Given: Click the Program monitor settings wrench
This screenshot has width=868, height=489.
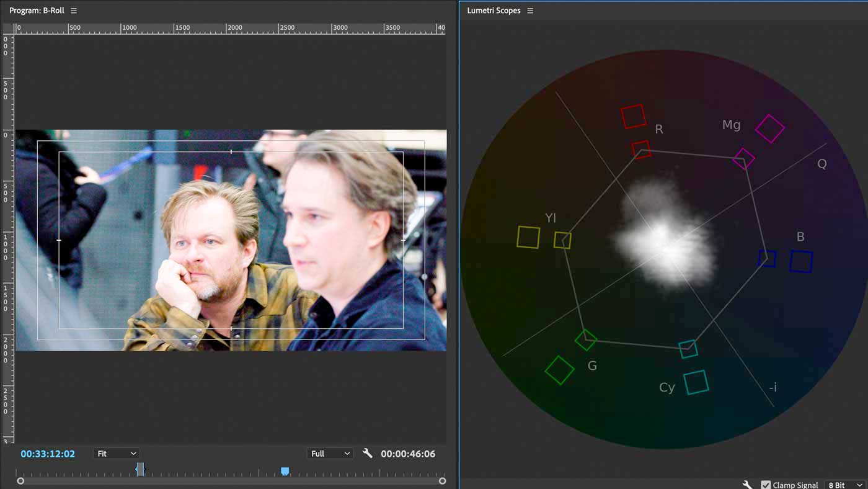Looking at the screenshot, I should (367, 453).
